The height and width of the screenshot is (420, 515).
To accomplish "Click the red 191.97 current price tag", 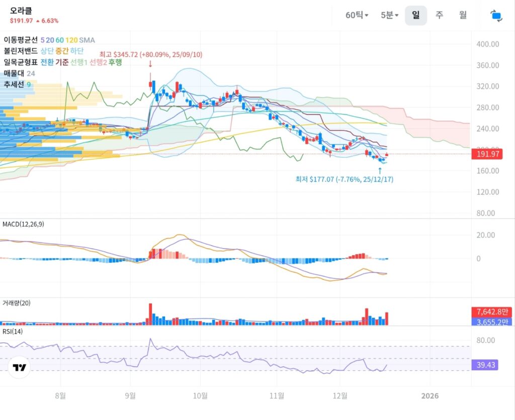I will (x=486, y=154).
